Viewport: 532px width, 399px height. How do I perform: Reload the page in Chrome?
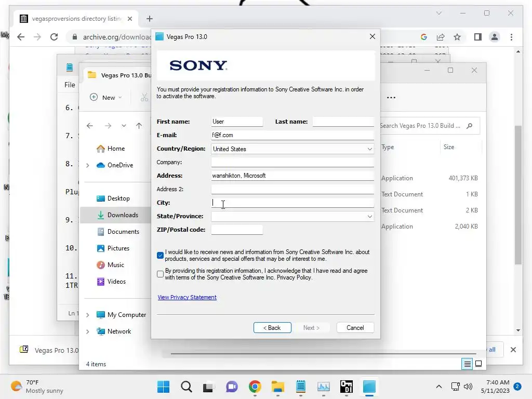(54, 37)
